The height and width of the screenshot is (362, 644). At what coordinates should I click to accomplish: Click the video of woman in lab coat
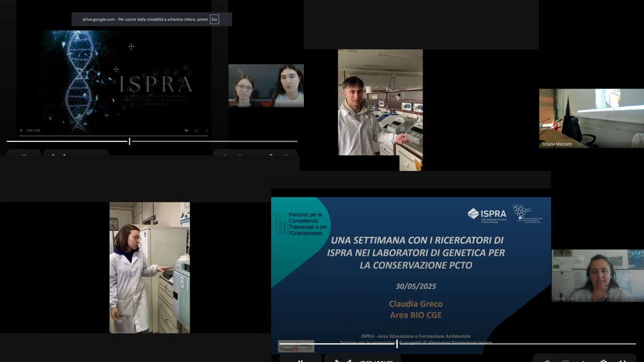pos(149,267)
